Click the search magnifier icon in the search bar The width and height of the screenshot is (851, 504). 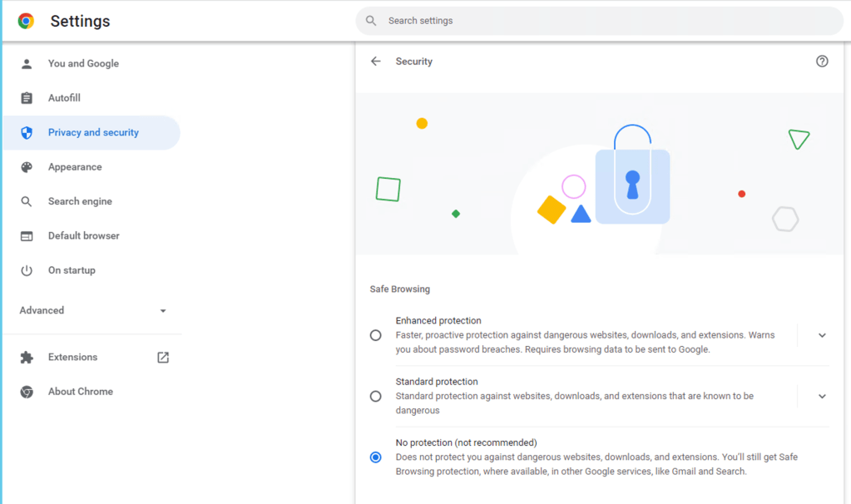coord(371,21)
